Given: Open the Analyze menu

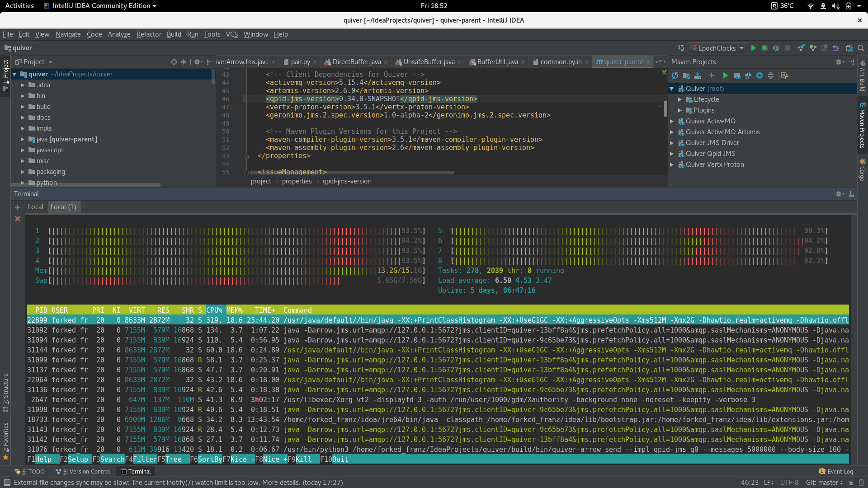Looking at the screenshot, I should (119, 34).
